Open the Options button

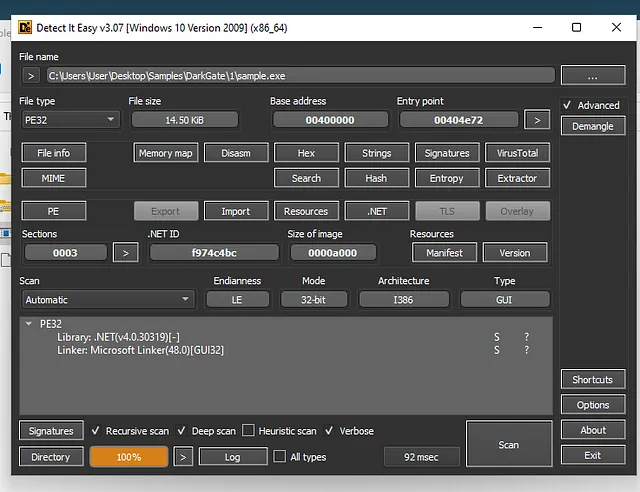pyautogui.click(x=593, y=405)
